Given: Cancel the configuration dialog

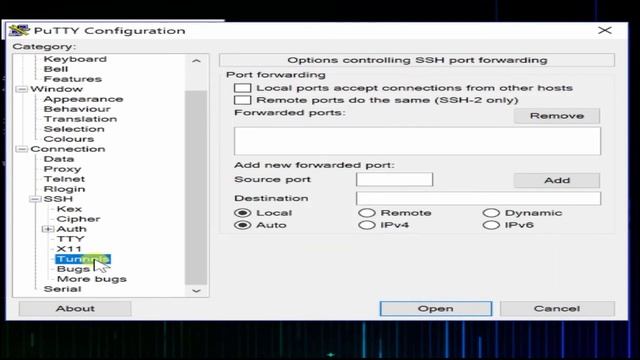Looking at the screenshot, I should [557, 309].
